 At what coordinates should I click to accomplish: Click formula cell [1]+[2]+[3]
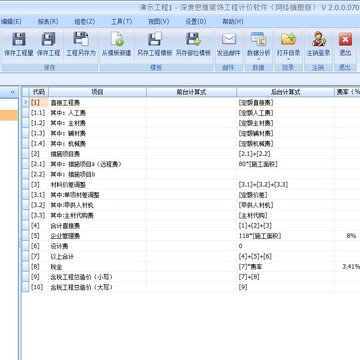coord(285,226)
